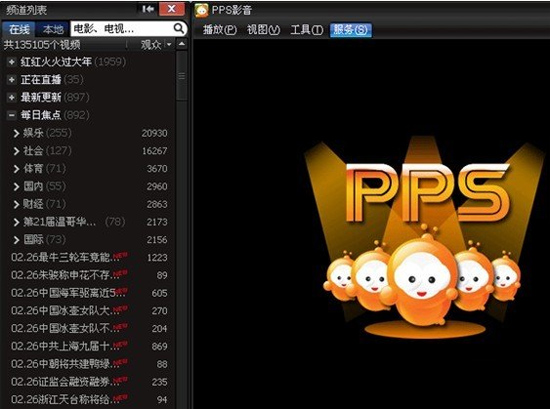Expand the 正在直播 category

click(12, 80)
